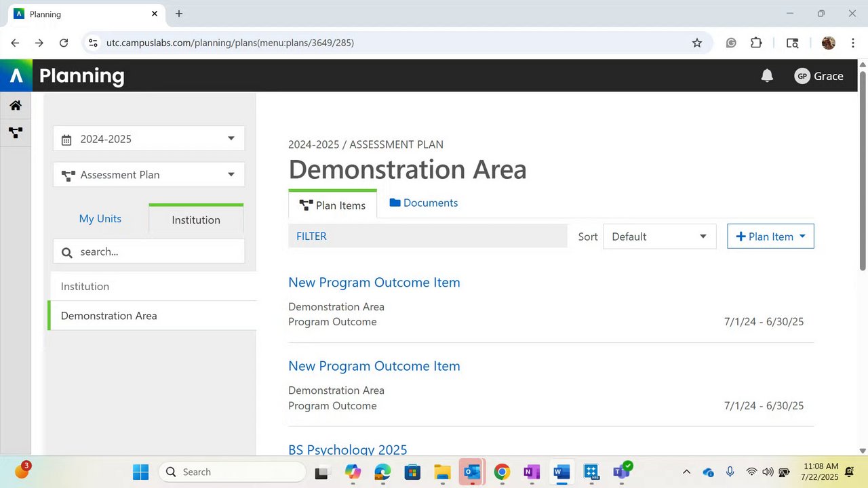Bookmark this page with the star icon
This screenshot has width=868, height=488.
[697, 43]
